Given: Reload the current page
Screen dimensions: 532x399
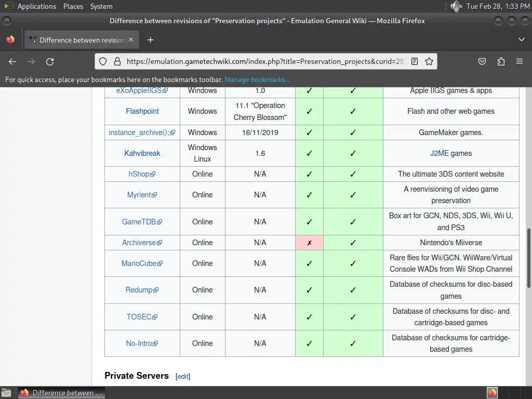Looking at the screenshot, I should coord(50,61).
